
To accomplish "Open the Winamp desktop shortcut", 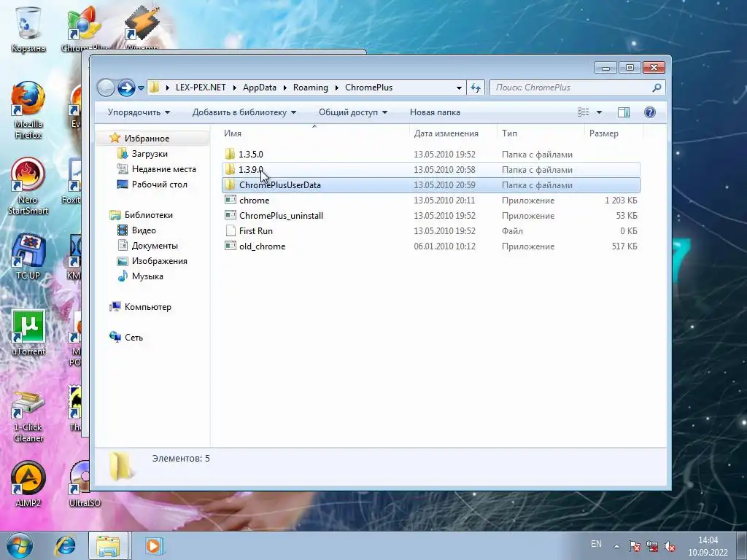I will [x=142, y=26].
